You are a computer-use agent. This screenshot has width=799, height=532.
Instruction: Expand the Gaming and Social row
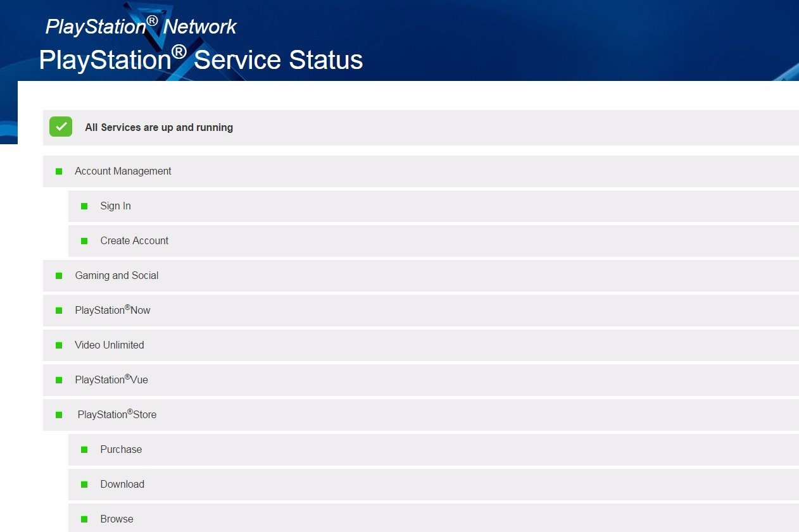116,276
